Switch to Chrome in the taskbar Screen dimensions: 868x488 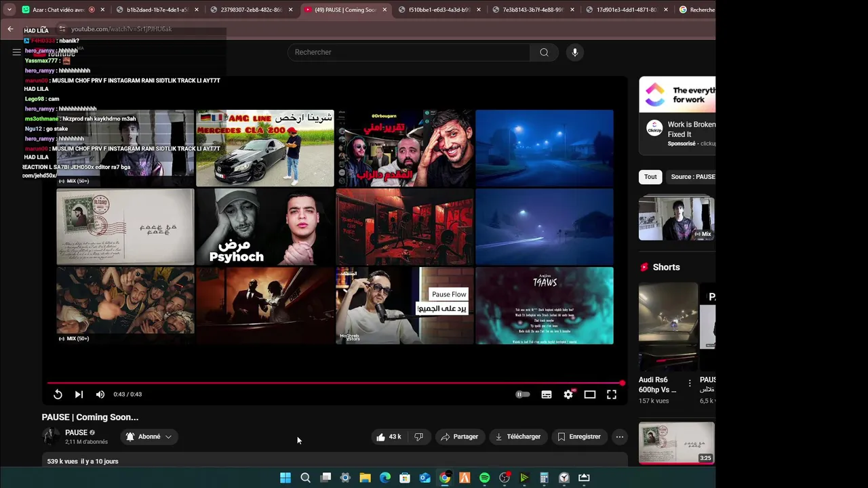(x=444, y=478)
